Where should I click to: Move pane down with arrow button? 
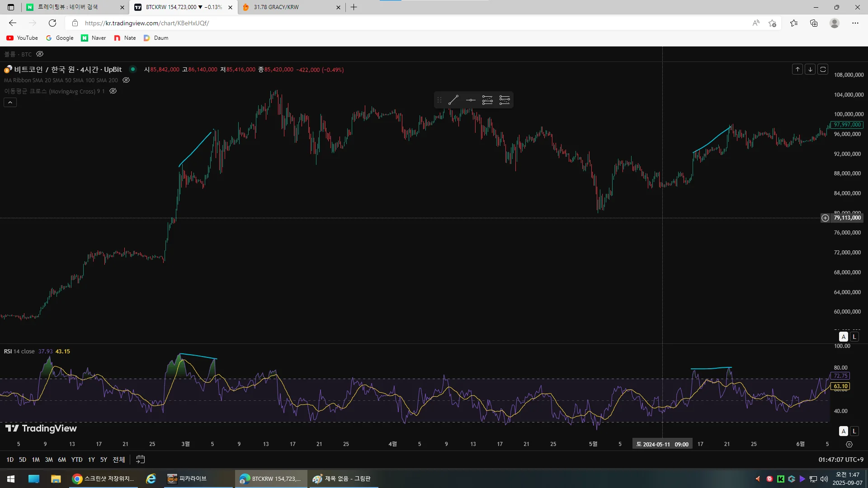click(810, 69)
